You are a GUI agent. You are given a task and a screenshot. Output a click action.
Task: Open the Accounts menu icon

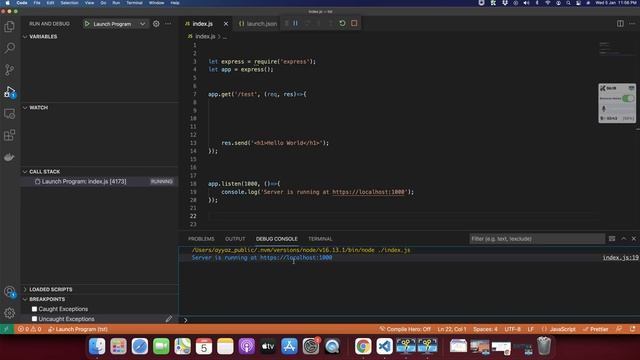(x=9, y=292)
